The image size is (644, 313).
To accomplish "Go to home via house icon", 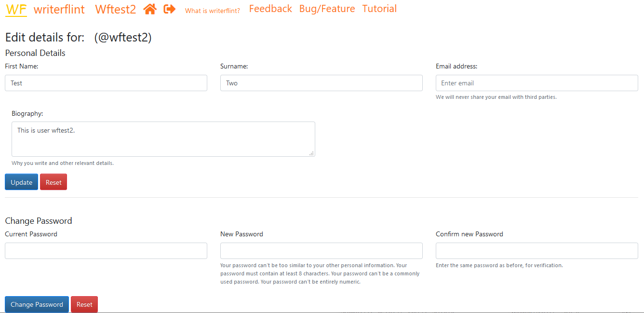I will pos(150,9).
